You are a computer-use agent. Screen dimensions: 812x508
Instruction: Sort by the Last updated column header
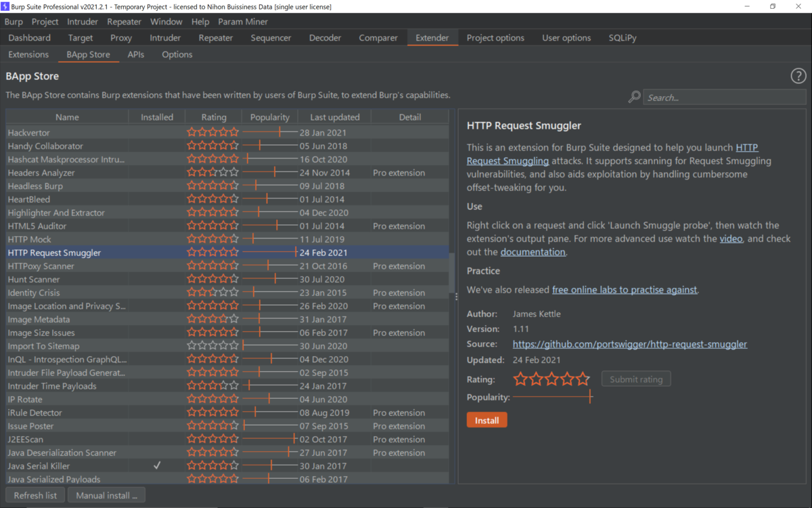334,117
